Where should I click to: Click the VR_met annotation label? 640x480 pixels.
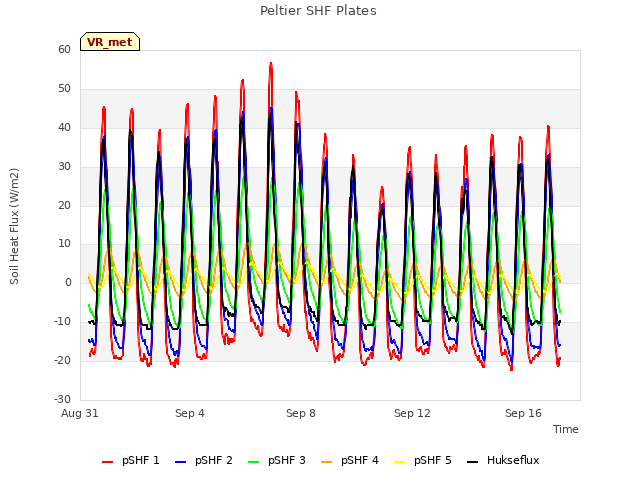[110, 42]
